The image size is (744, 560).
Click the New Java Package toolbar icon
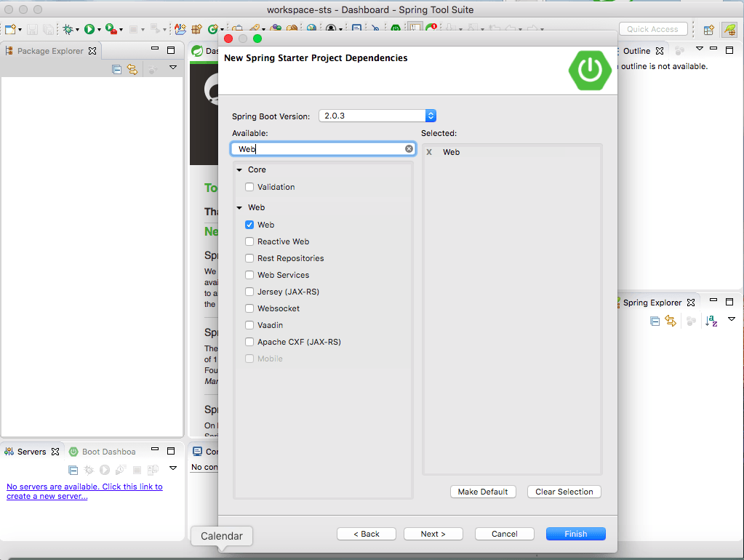[x=196, y=29]
